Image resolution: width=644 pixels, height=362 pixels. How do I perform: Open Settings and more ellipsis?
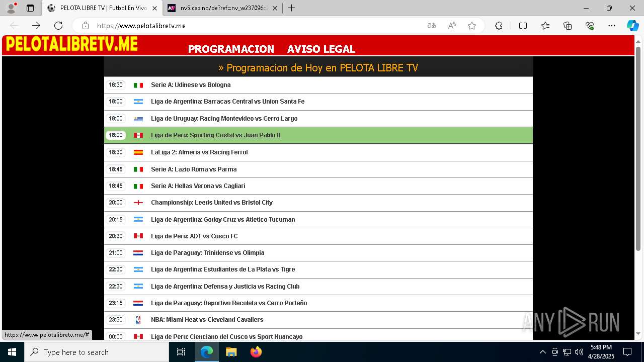(x=612, y=26)
